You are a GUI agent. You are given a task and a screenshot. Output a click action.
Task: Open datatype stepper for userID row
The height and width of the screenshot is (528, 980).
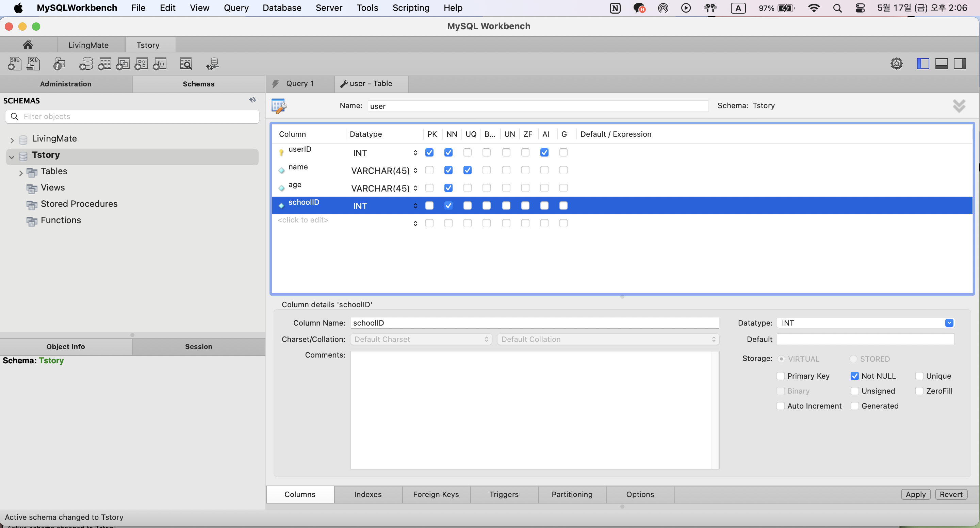(415, 152)
